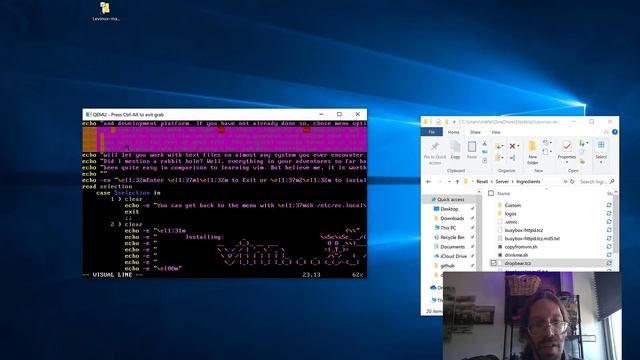The width and height of the screenshot is (640, 360).
Task: Switch to the Home ribbon tab
Action: coord(453,132)
